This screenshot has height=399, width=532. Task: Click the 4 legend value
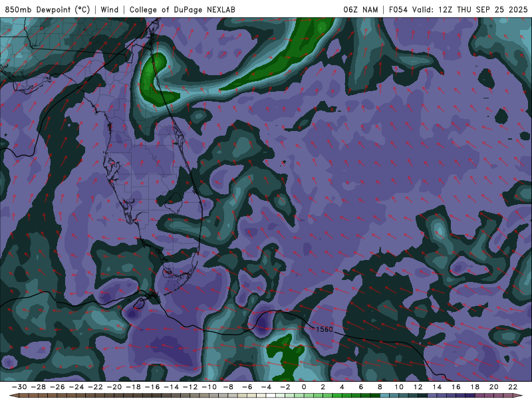[342, 387]
